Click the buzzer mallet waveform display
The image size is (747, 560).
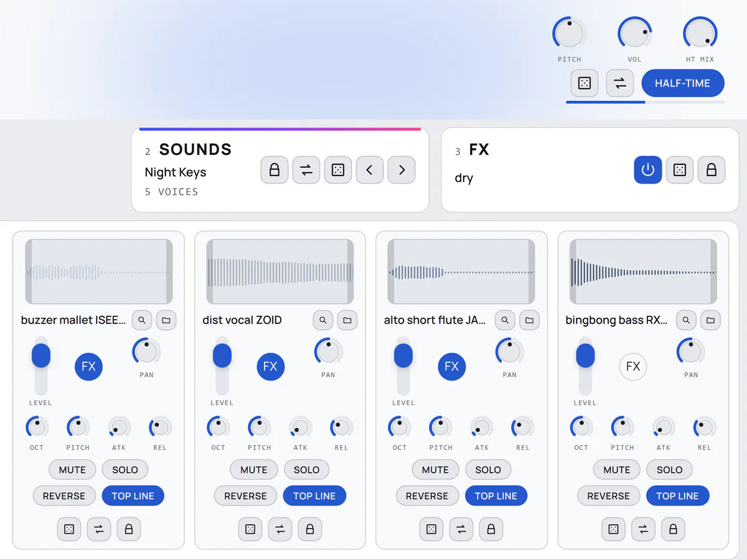point(98,272)
